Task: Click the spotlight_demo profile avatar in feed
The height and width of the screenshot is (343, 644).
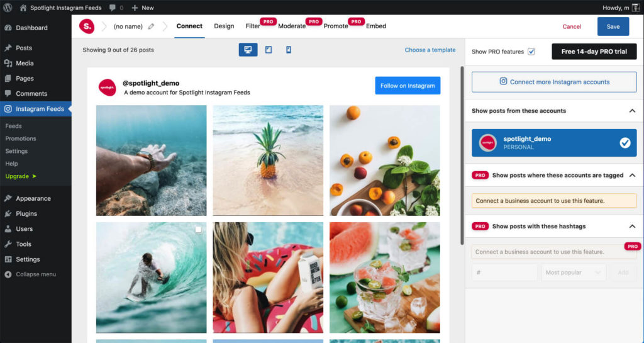Action: click(x=107, y=87)
